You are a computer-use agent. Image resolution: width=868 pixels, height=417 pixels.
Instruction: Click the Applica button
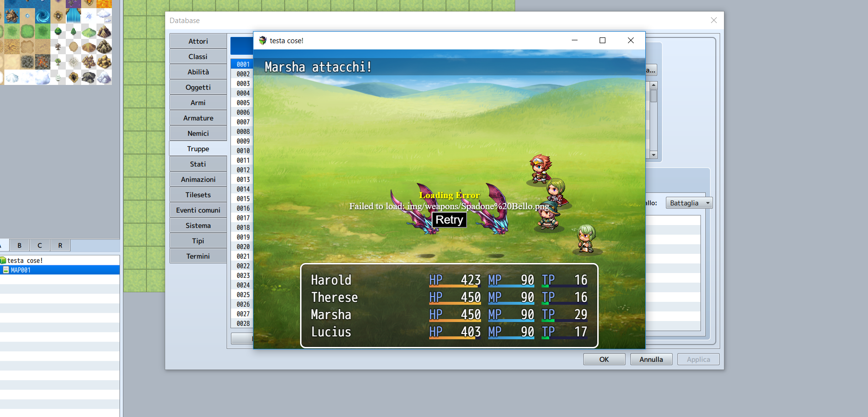click(698, 359)
